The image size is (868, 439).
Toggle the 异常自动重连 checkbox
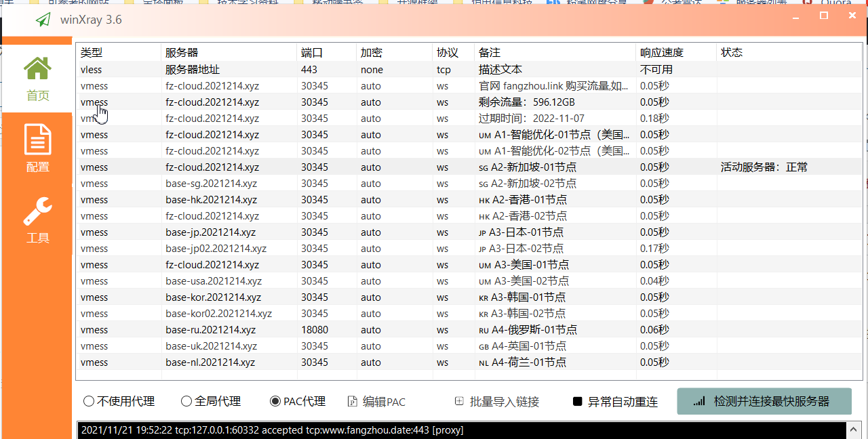click(578, 401)
